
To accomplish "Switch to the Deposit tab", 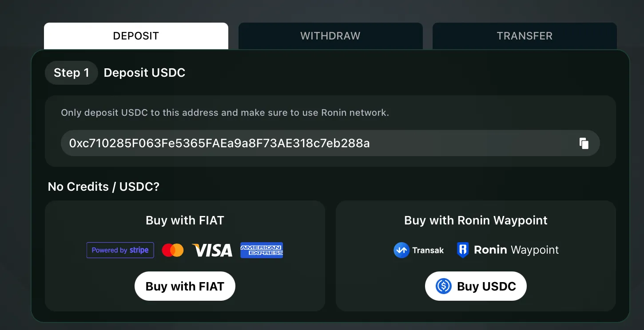I will (x=136, y=36).
